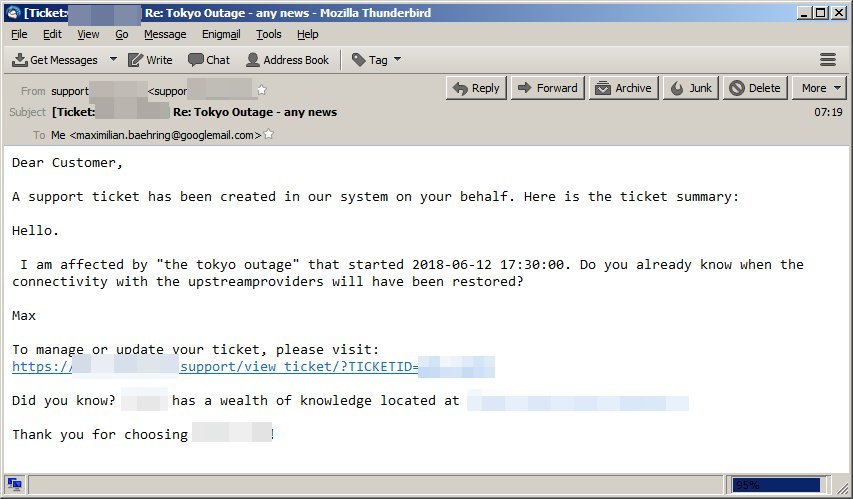Image resolution: width=853 pixels, height=499 pixels.
Task: Open the Chat toolbar button
Action: pos(208,60)
